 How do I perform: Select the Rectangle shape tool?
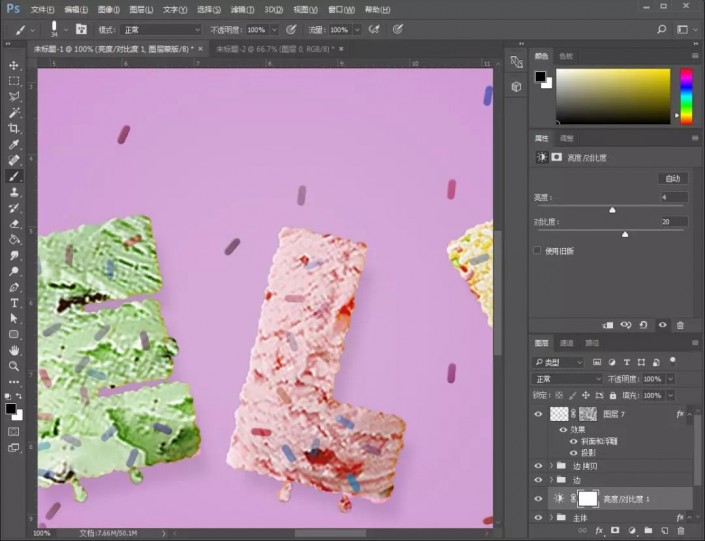14,334
